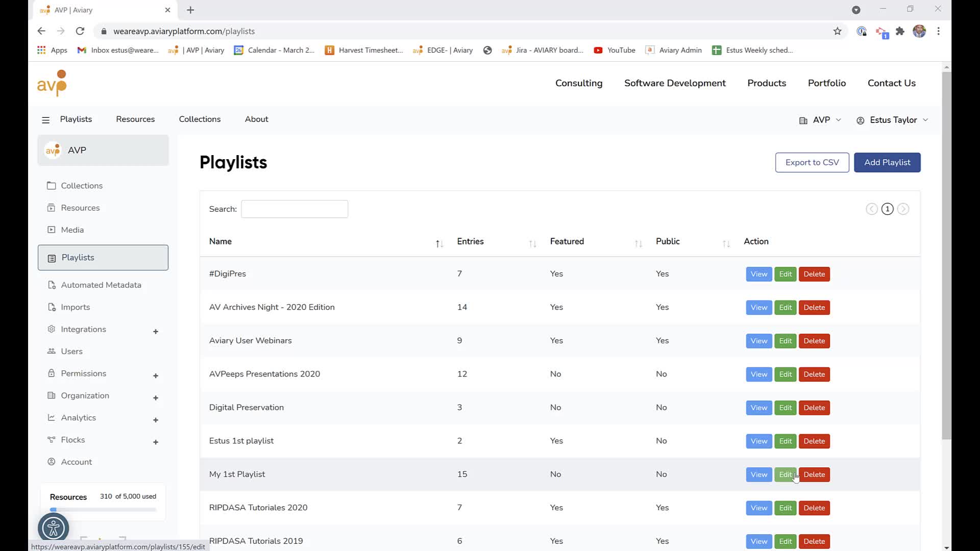This screenshot has height=551, width=980.
Task: Click the Add Playlist button
Action: (887, 162)
